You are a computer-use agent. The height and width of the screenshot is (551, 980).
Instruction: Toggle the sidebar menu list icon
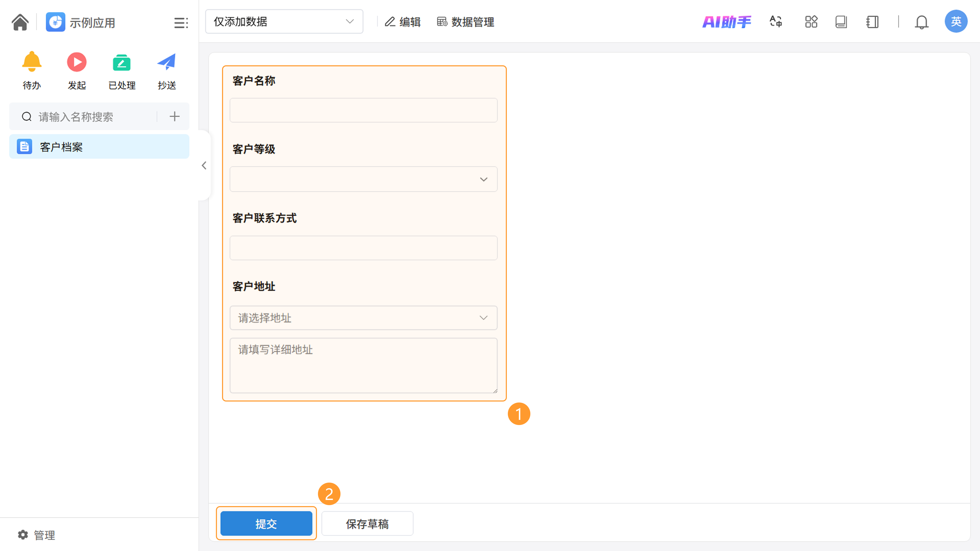coord(181,23)
